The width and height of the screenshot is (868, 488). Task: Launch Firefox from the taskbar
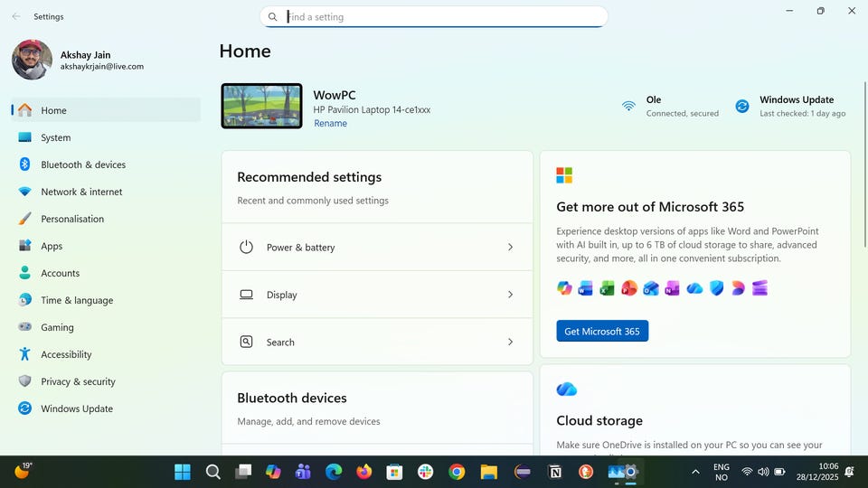click(363, 472)
